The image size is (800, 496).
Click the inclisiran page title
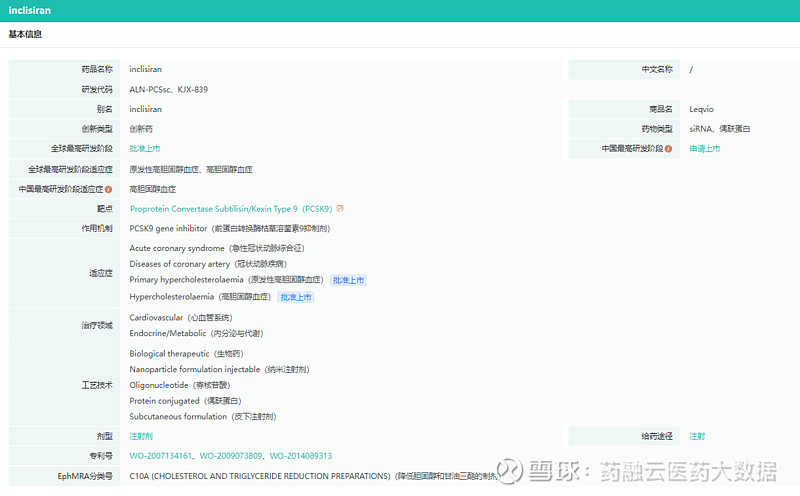(x=30, y=10)
